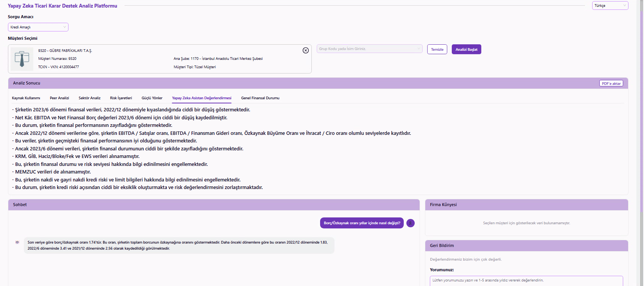Select the Sektör Analiz tab
The height and width of the screenshot is (286, 644).
click(x=90, y=98)
